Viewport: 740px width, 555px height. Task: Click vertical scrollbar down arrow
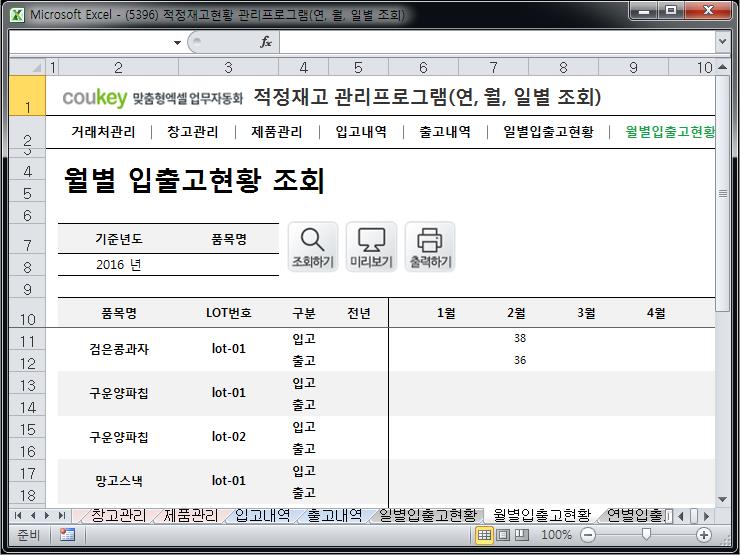click(x=722, y=499)
